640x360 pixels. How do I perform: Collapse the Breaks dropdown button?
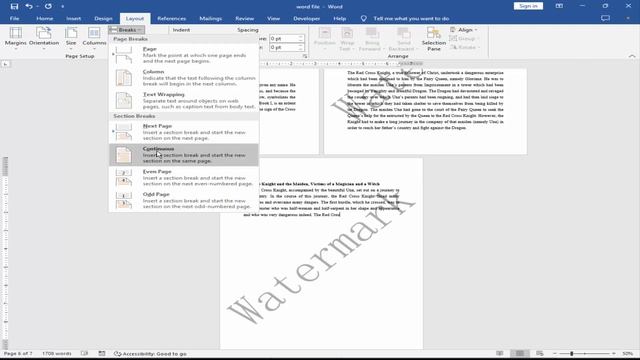[x=127, y=30]
